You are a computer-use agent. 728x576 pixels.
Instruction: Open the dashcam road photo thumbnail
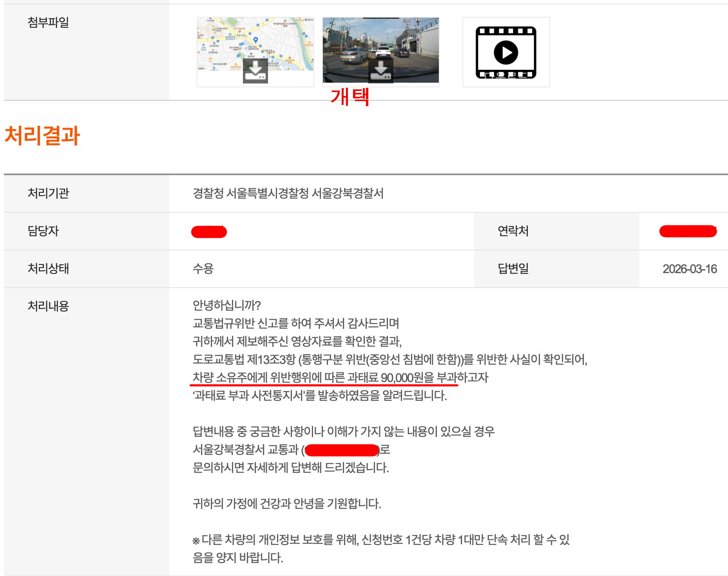tap(380, 50)
